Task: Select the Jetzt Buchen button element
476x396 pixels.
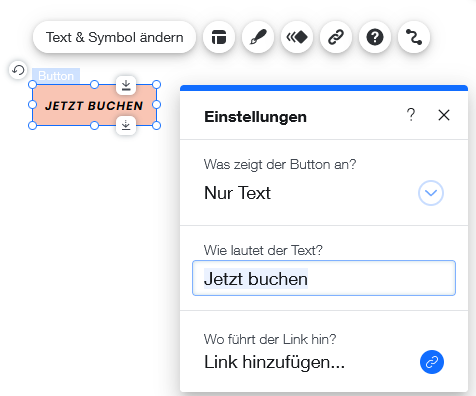Action: 94,105
